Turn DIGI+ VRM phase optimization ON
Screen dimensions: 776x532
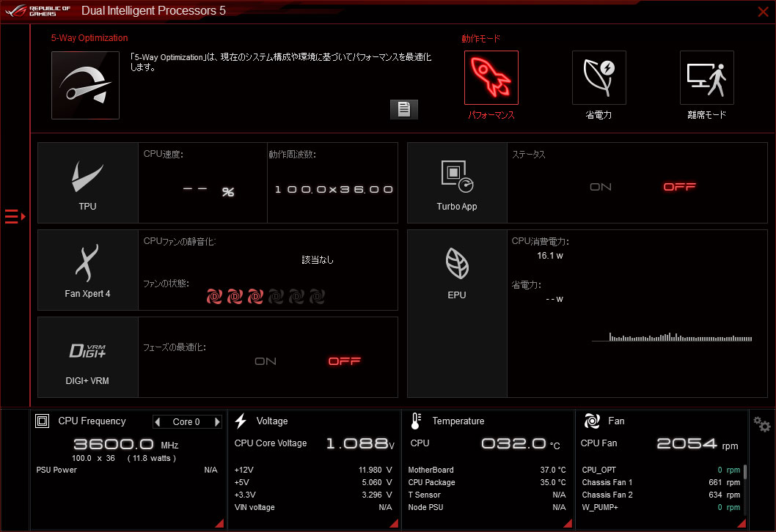(x=266, y=361)
